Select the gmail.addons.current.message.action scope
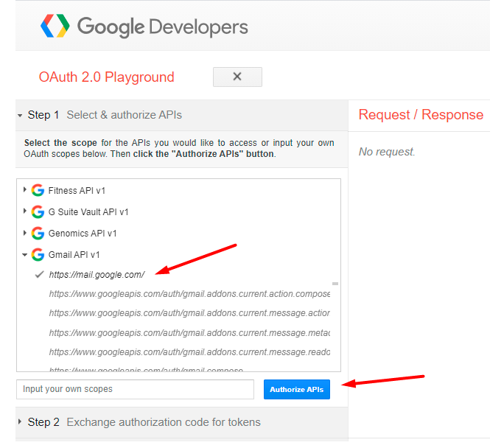 coord(189,313)
